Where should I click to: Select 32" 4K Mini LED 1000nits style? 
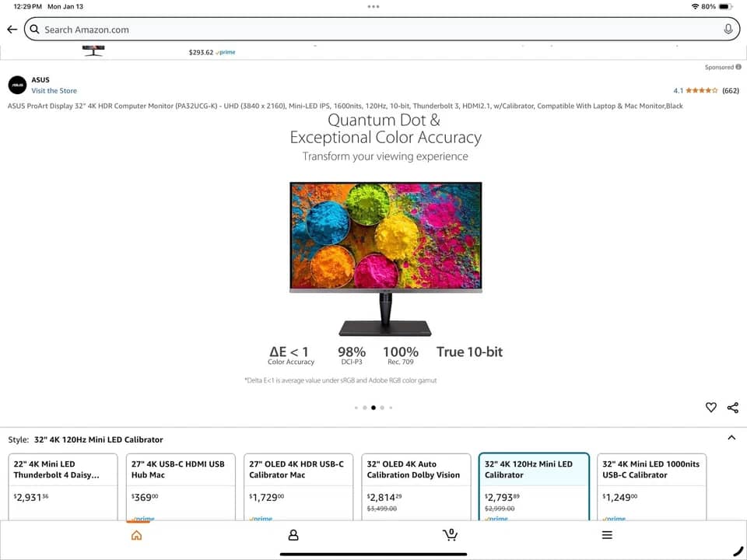tap(651, 487)
